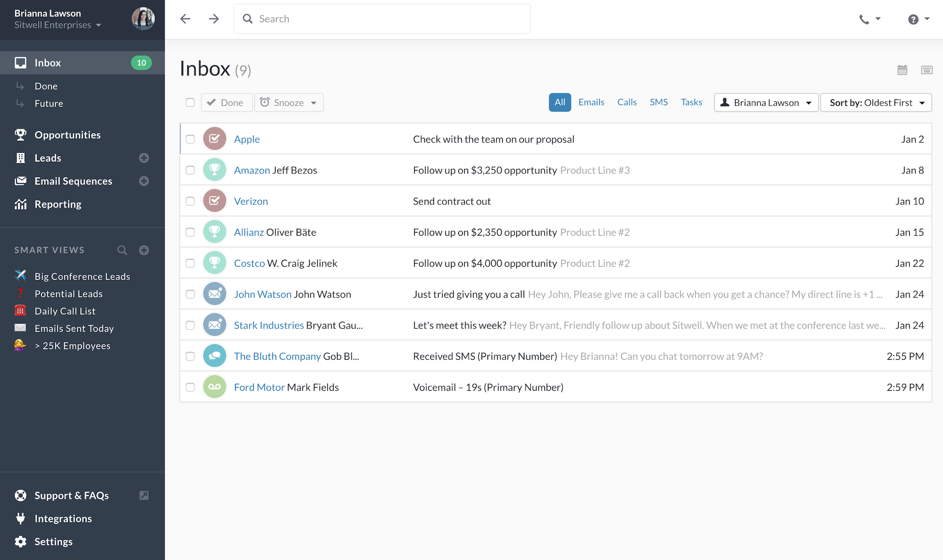Switch to the Emails filter tab
Screen dimensions: 943x560
pos(591,102)
